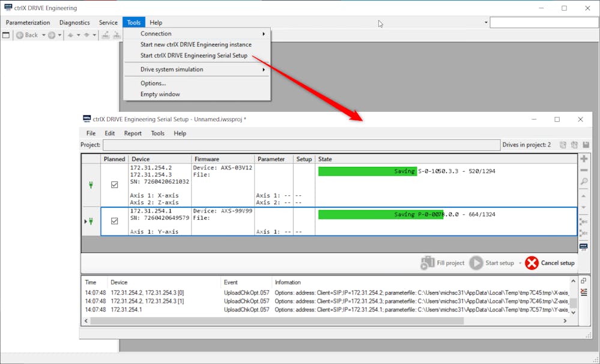Viewport: 600px width, 364px height.
Task: Open Report menu in Serial Setup window
Action: (x=133, y=133)
